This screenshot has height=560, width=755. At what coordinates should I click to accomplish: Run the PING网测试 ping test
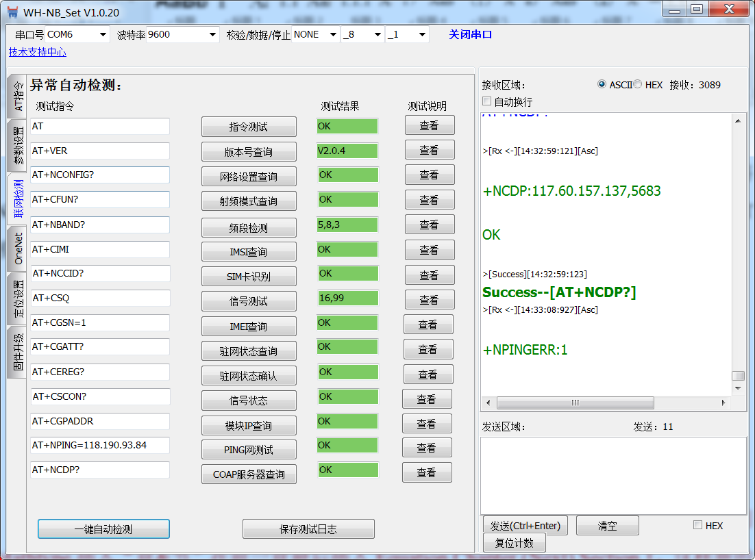249,449
